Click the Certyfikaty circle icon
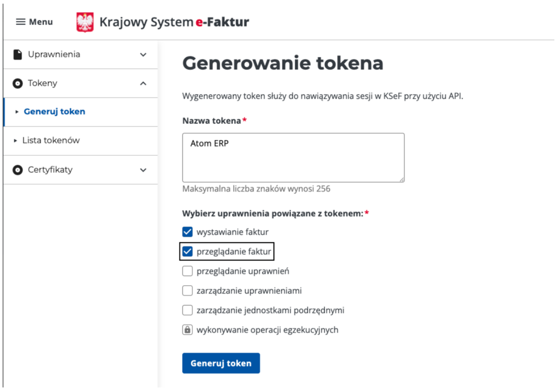The height and width of the screenshot is (392, 558). (18, 170)
